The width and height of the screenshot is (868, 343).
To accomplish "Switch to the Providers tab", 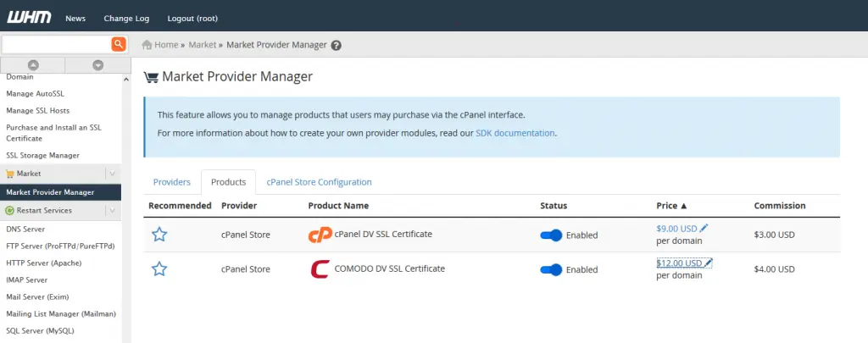I will pos(171,182).
